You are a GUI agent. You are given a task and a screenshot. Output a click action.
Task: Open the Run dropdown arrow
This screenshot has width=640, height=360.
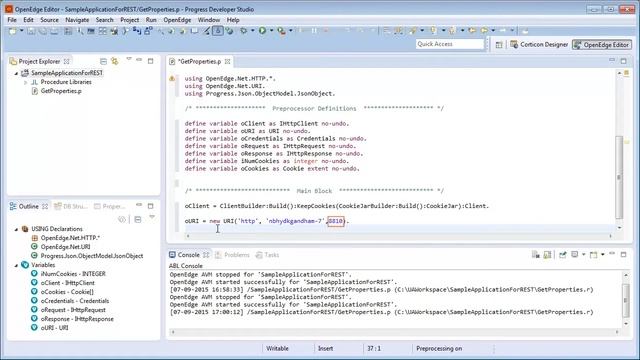tap(271, 31)
